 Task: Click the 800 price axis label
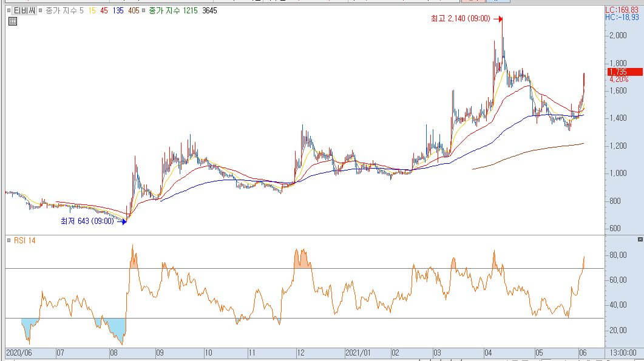615,201
